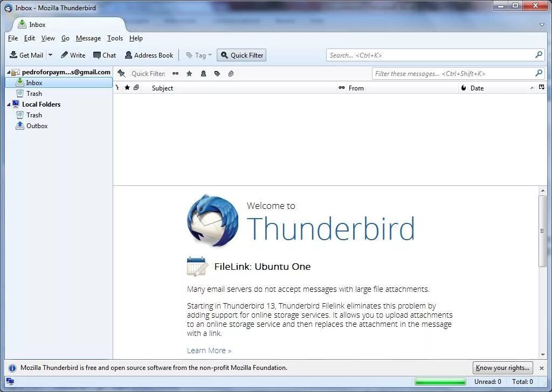Viewport: 552px width, 392px height.
Task: Click the Total: 0 status text
Action: pyautogui.click(x=522, y=381)
